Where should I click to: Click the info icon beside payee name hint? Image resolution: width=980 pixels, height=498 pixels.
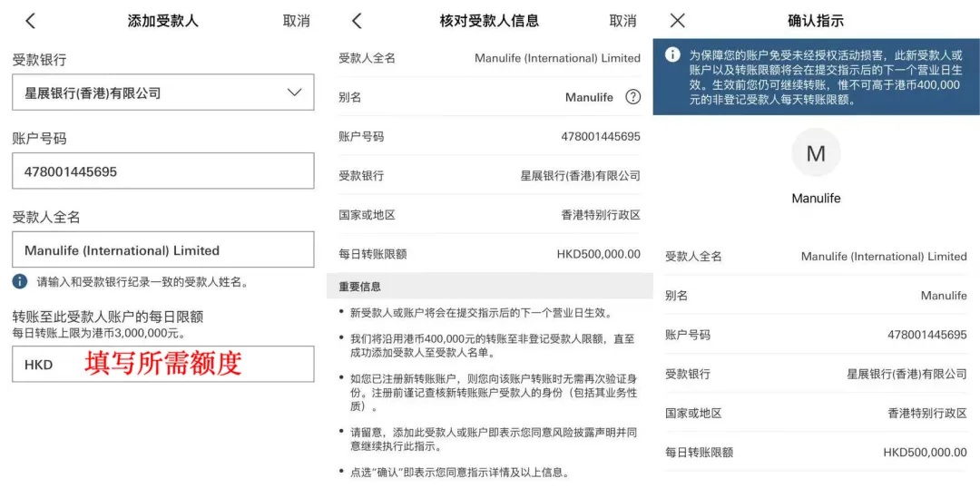point(20,281)
